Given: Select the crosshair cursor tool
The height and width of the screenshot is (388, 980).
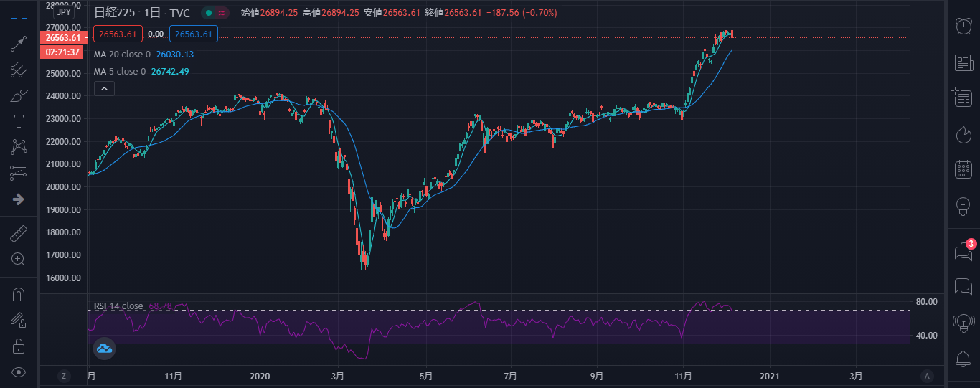Looking at the screenshot, I should (x=19, y=17).
